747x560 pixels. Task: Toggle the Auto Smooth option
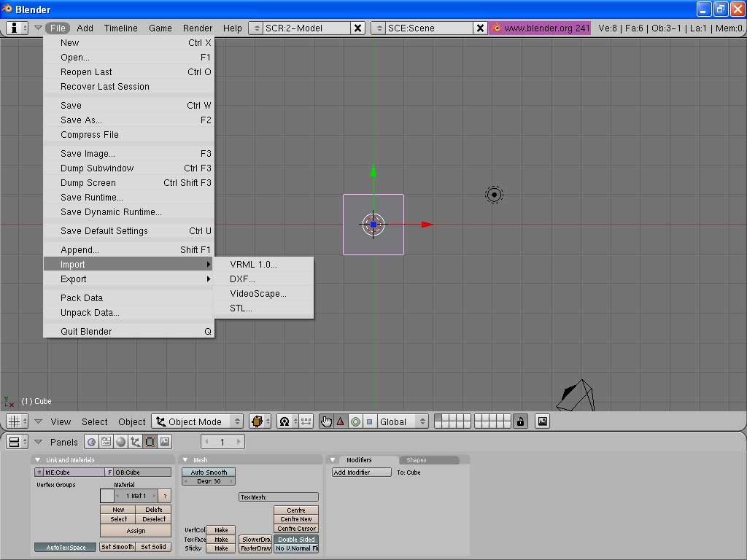tap(209, 472)
